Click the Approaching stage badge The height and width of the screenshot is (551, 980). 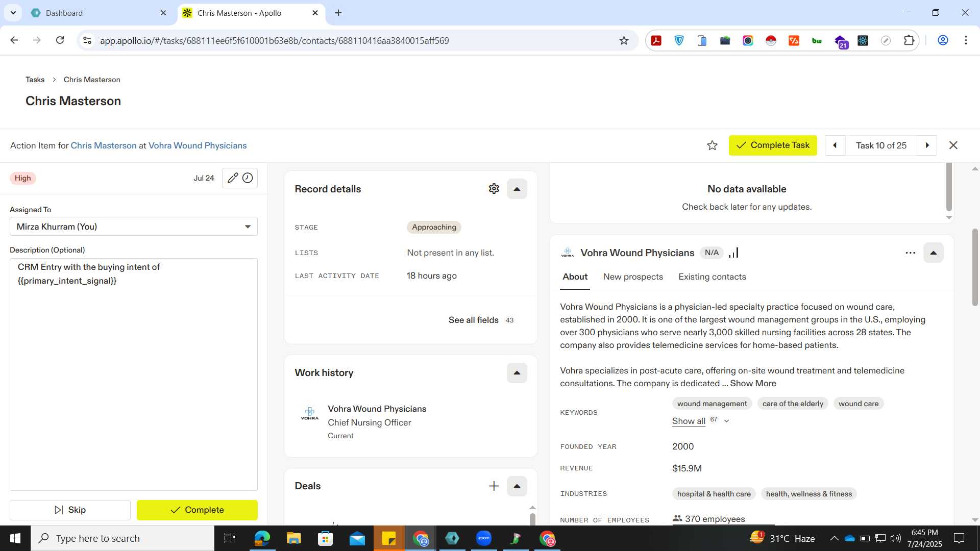(x=434, y=227)
